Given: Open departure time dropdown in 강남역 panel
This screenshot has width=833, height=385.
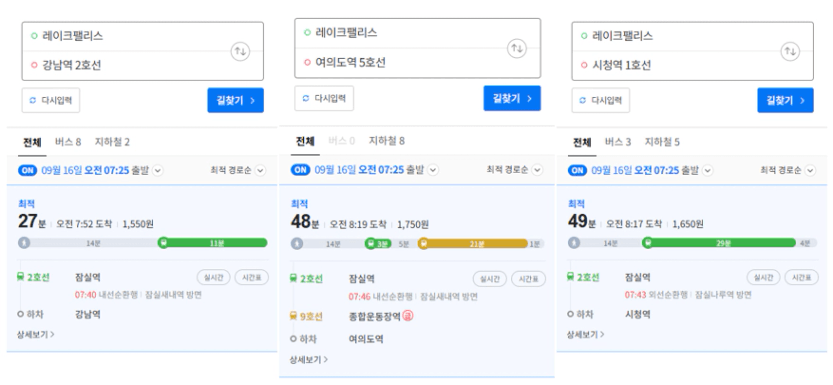Looking at the screenshot, I should coord(158,170).
